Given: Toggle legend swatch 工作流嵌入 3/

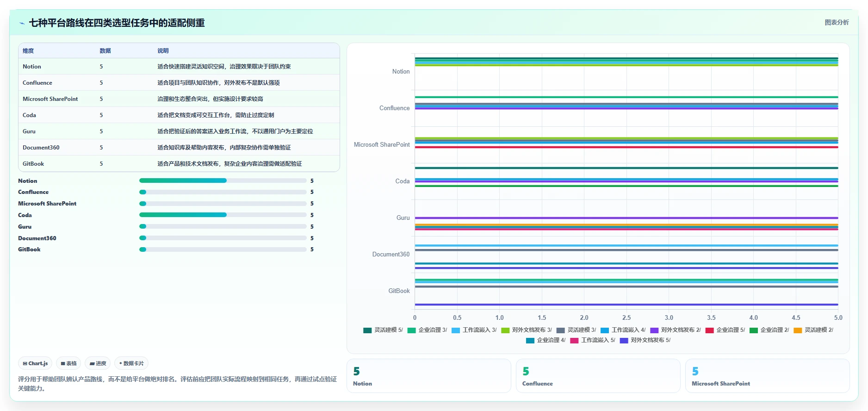Looking at the screenshot, I should coord(456,330).
